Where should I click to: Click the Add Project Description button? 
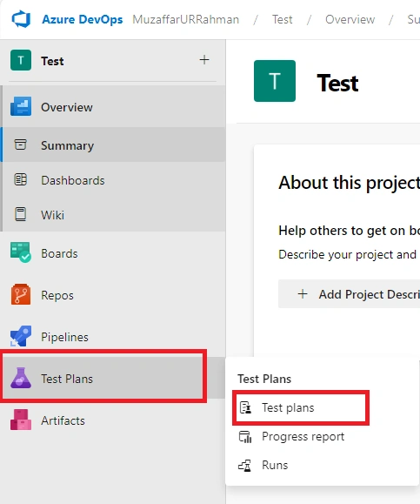pos(349,294)
